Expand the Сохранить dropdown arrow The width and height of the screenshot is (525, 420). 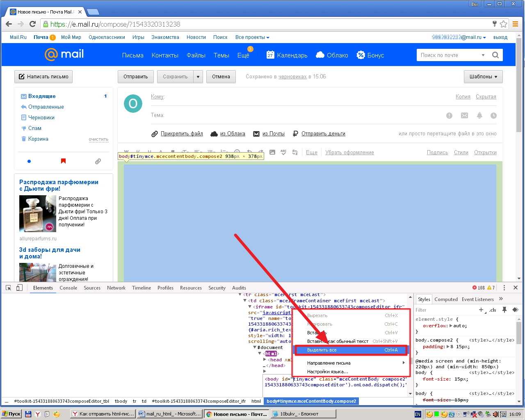198,77
